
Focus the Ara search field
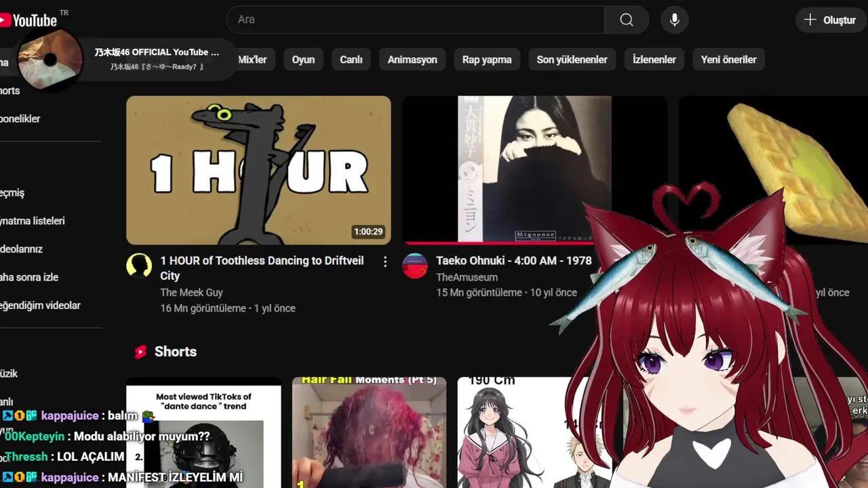415,20
